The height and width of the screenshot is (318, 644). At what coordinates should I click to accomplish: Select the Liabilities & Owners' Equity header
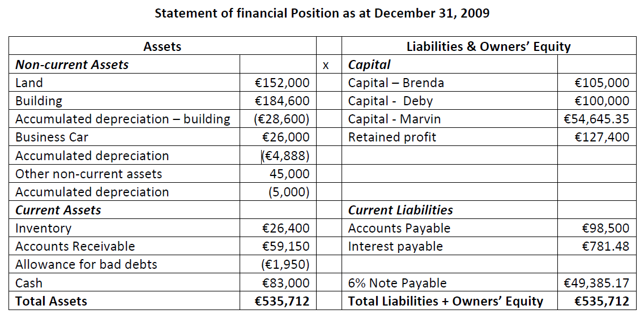pyautogui.click(x=488, y=46)
